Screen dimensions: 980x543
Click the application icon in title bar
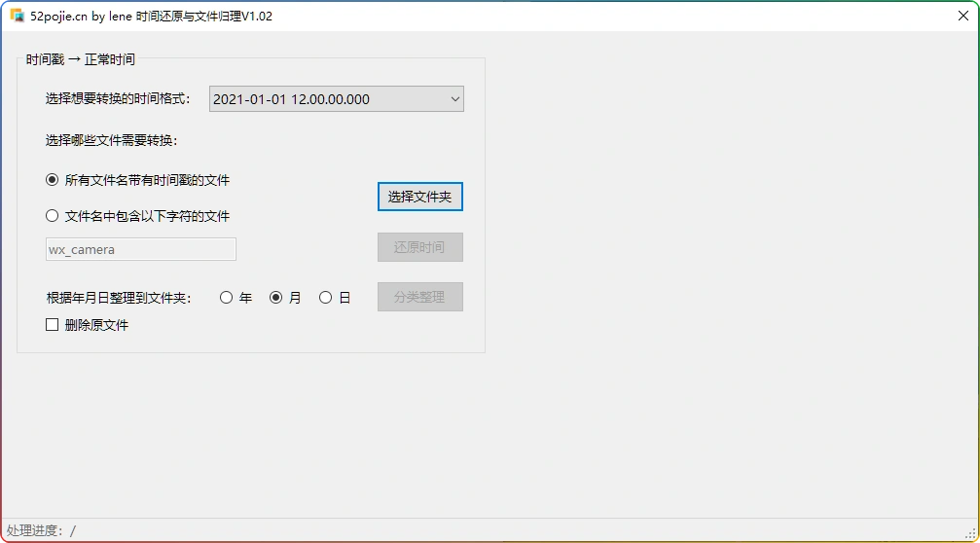(17, 16)
